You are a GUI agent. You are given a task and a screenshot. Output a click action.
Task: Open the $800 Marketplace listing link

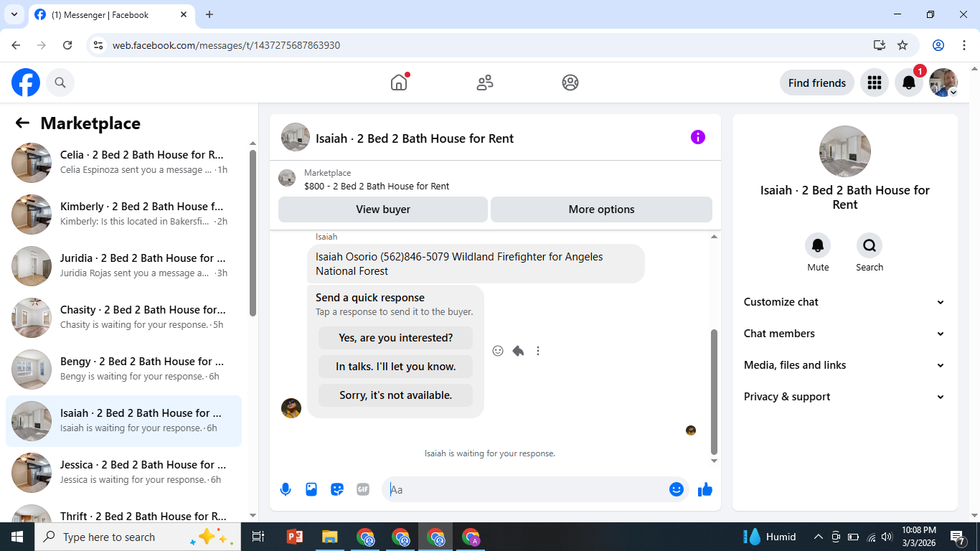tap(377, 187)
